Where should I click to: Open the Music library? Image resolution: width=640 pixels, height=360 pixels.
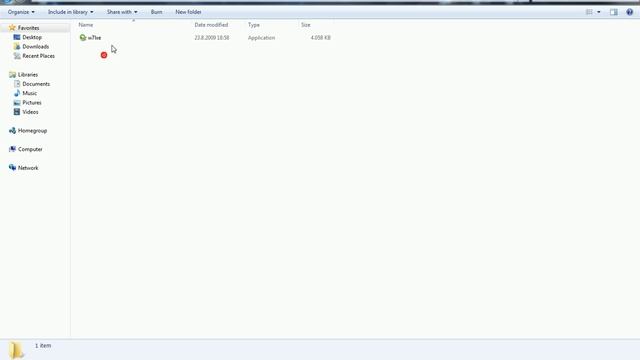(29, 93)
